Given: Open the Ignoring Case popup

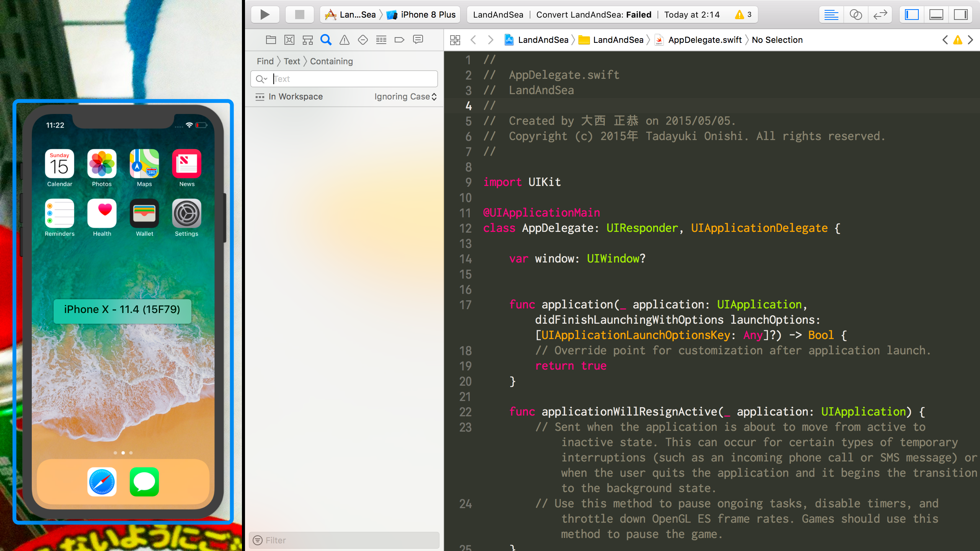Looking at the screenshot, I should point(405,96).
